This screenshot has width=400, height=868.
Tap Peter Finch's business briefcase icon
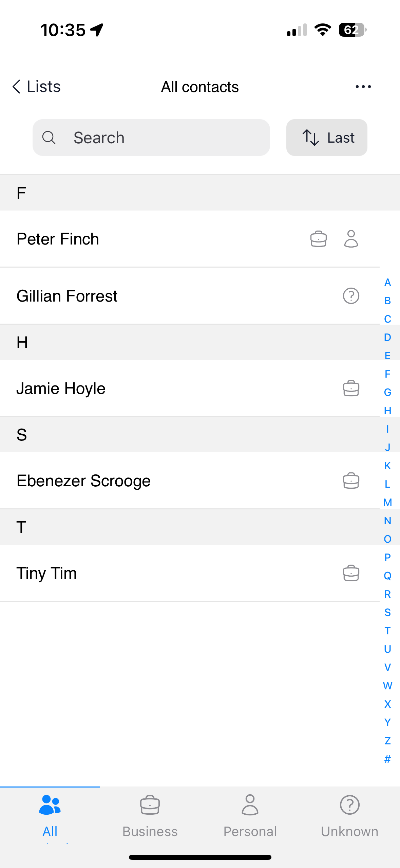tap(318, 239)
